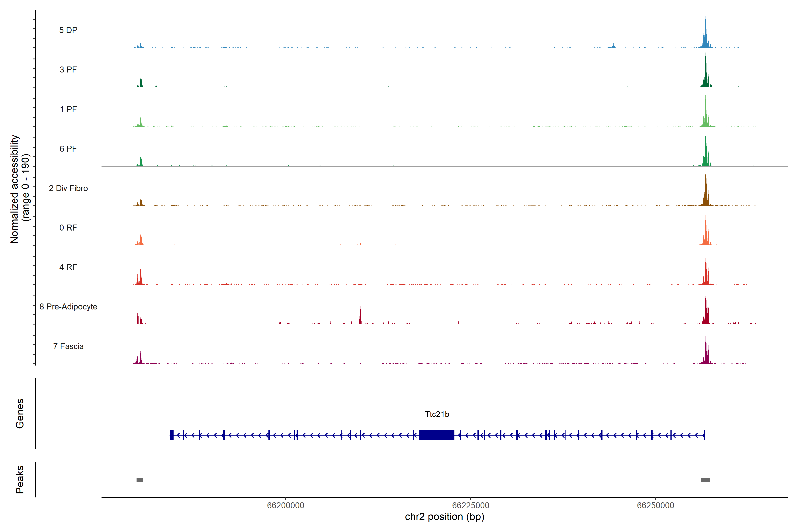The width and height of the screenshot is (798, 532).
Task: Click the 1 PF track label
Action: (68, 109)
